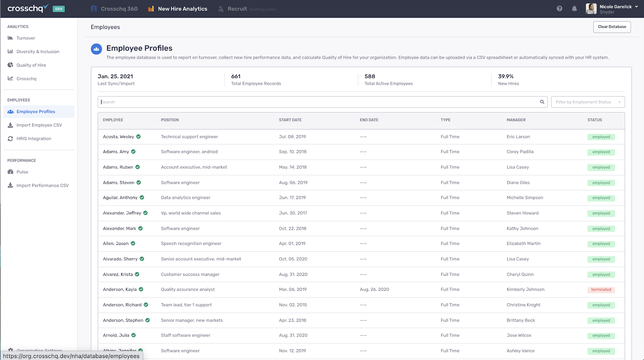
Task: Click the Pulse gauge icon
Action: point(10,172)
